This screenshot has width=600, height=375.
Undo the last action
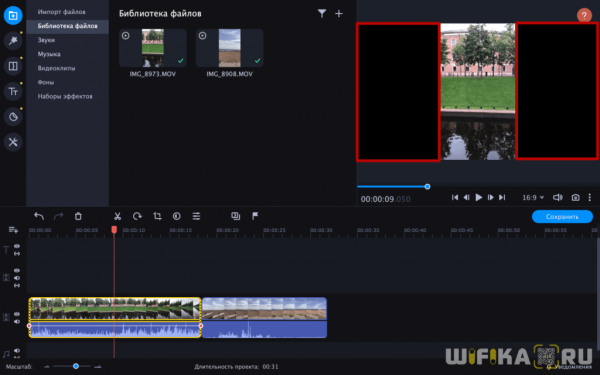[x=39, y=216]
